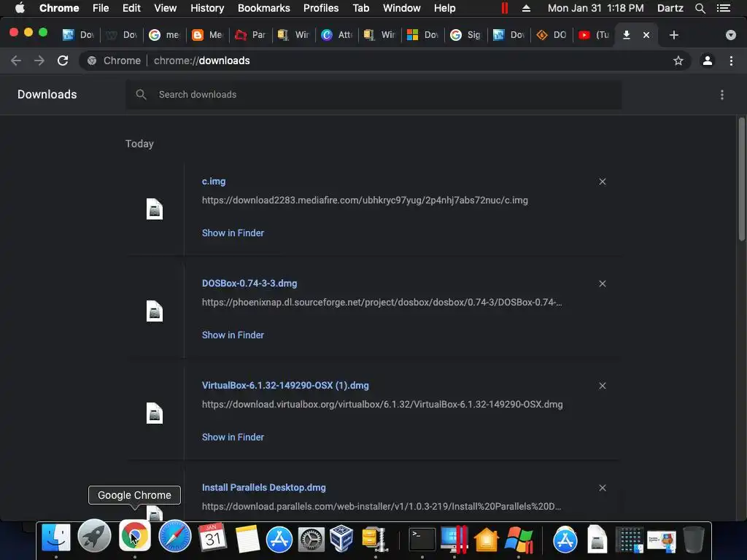Click the clock in menu bar
747x560 pixels.
pyautogui.click(x=595, y=8)
